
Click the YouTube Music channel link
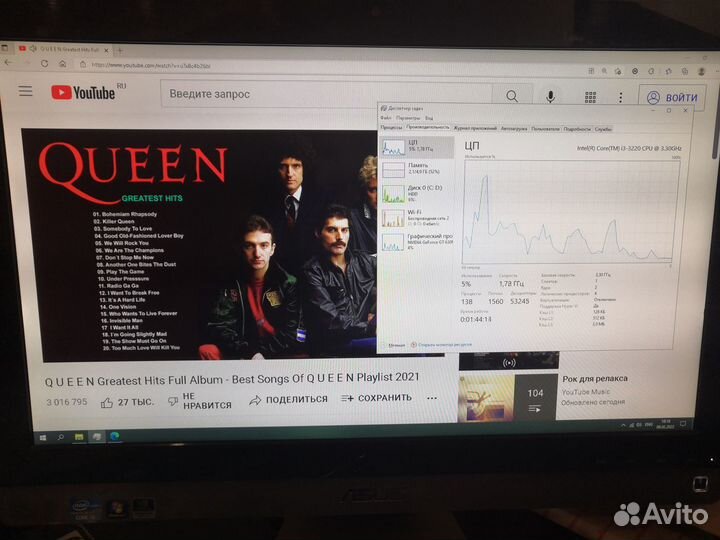[x=586, y=392]
